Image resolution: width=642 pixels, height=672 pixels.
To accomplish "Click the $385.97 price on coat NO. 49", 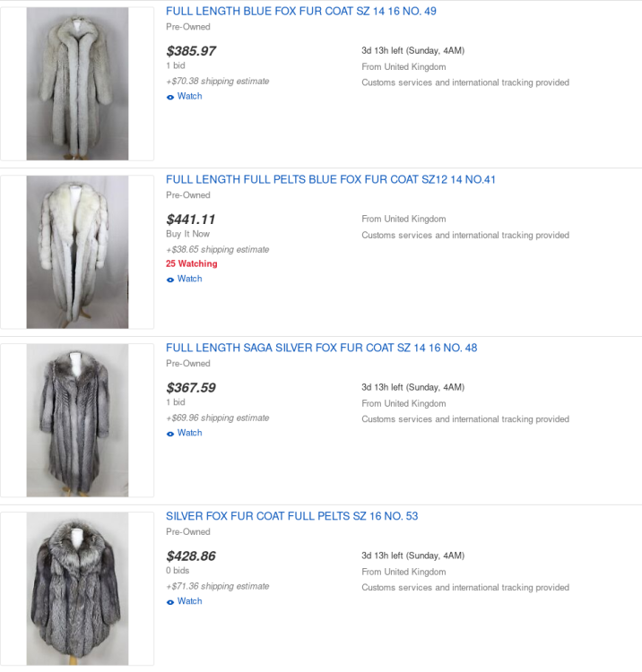I will click(191, 51).
